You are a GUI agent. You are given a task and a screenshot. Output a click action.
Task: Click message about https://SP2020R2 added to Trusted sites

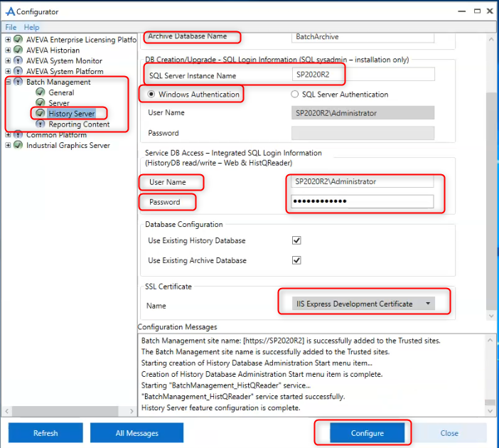(x=291, y=341)
